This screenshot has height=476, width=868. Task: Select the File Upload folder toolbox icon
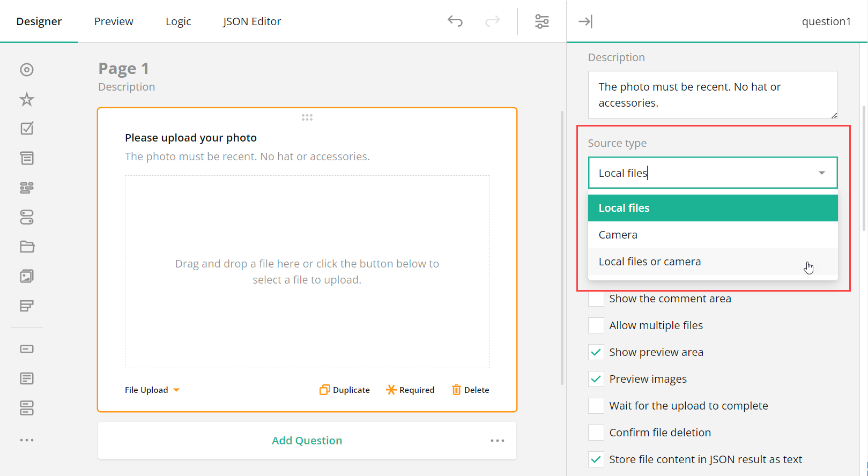pyautogui.click(x=27, y=247)
